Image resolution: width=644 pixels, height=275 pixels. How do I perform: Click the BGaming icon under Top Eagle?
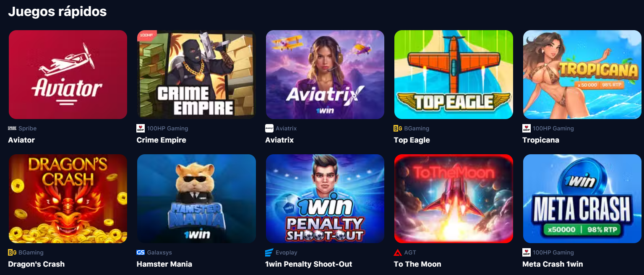click(x=398, y=128)
